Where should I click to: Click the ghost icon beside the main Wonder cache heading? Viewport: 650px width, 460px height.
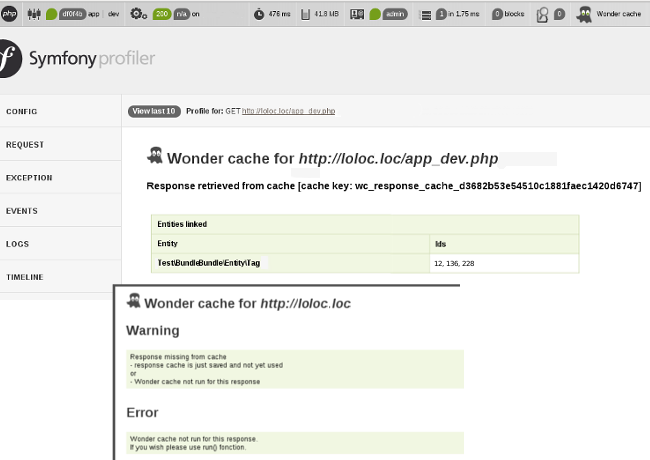pyautogui.click(x=155, y=156)
